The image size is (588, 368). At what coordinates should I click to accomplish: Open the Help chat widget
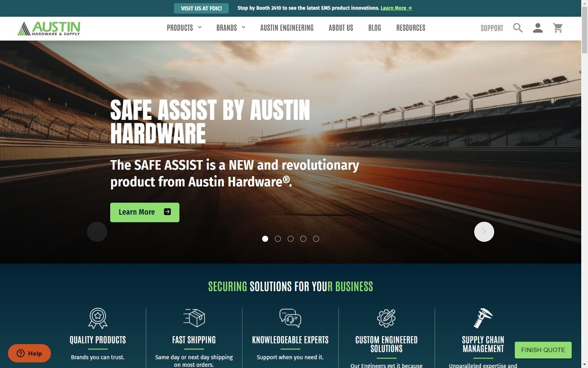click(29, 353)
